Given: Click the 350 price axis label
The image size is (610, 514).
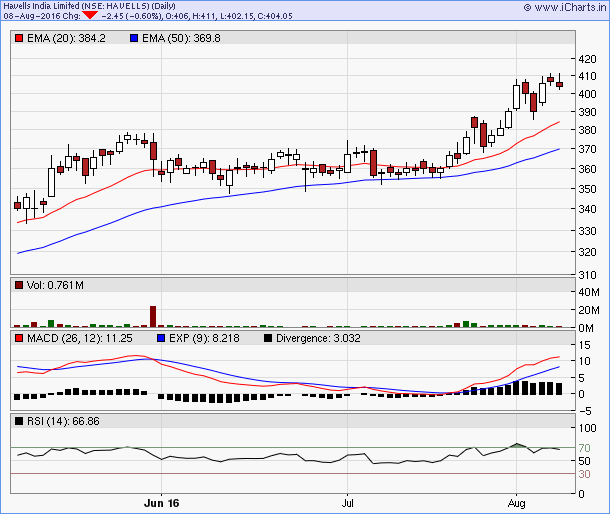Looking at the screenshot, I should point(587,189).
